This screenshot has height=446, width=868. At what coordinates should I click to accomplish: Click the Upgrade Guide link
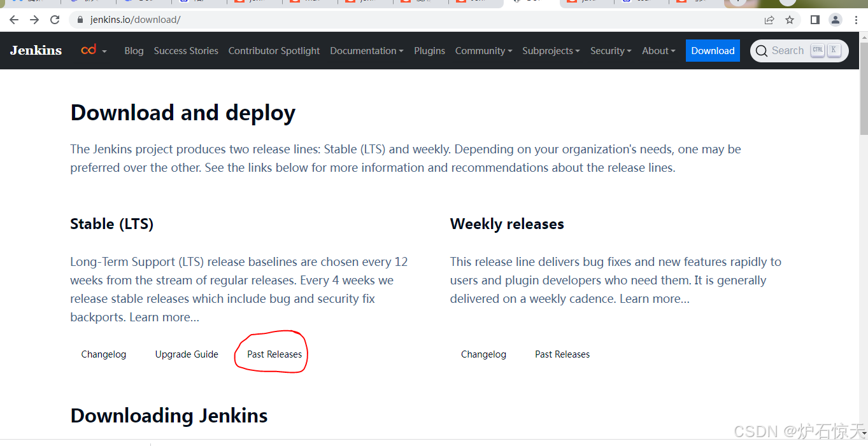tap(187, 354)
